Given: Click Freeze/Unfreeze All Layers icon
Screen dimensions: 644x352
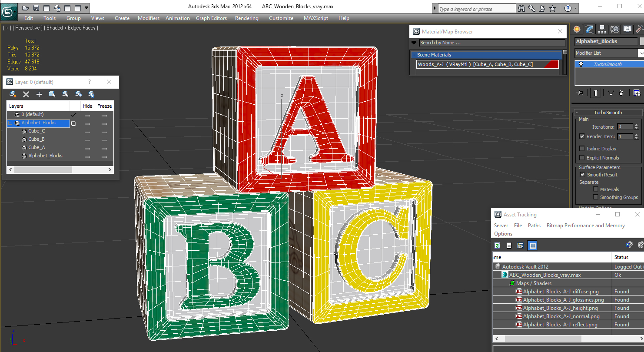Looking at the screenshot, I should pyautogui.click(x=91, y=94).
